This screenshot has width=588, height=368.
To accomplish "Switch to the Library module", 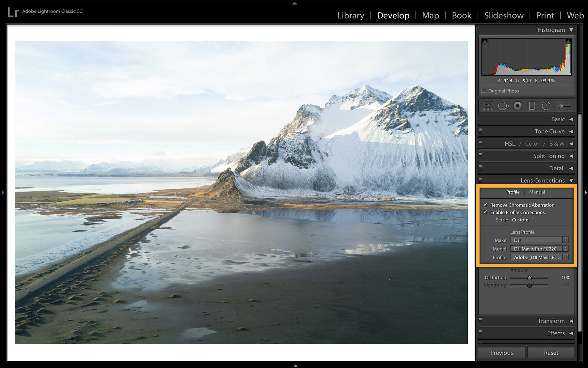I will [351, 15].
